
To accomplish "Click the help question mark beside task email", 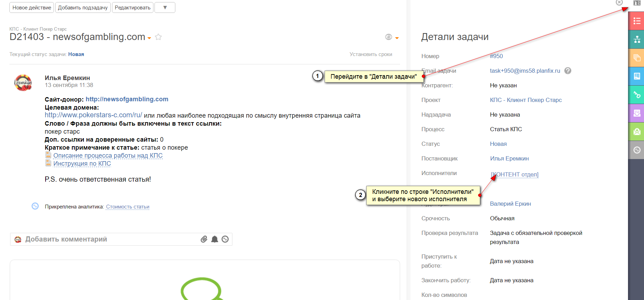I will (568, 71).
